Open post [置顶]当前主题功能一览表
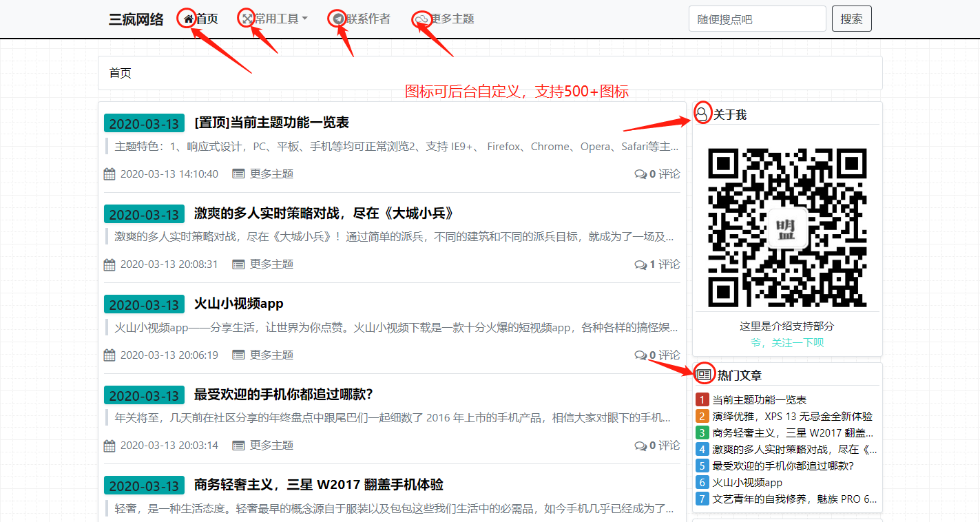The width and height of the screenshot is (980, 522). [x=272, y=123]
